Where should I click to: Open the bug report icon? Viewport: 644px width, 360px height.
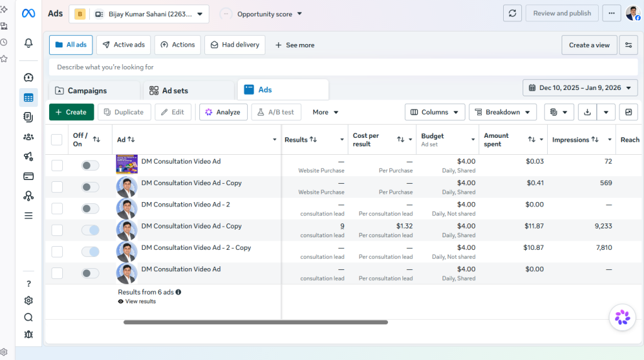pyautogui.click(x=28, y=334)
